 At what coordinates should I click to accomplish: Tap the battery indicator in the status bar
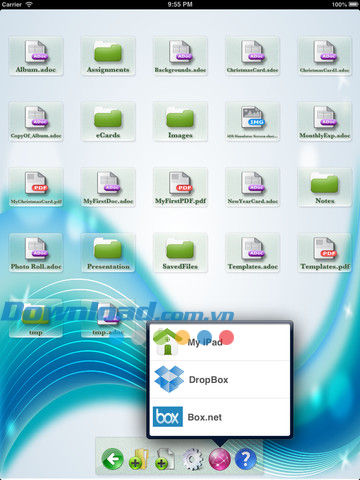353,5
